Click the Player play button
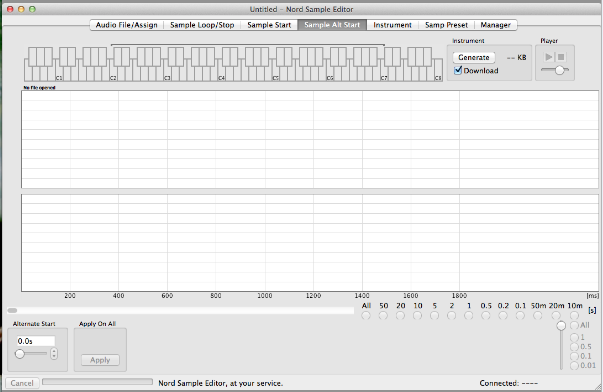 tap(549, 57)
